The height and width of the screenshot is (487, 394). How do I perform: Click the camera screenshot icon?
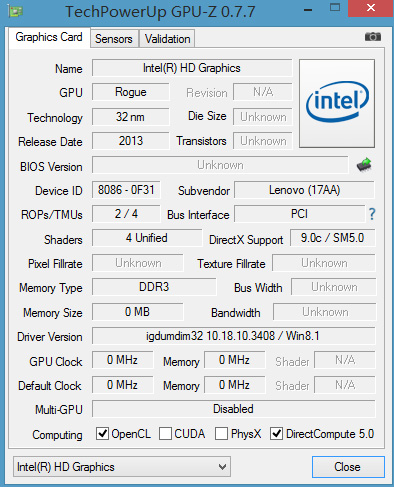pos(373,37)
